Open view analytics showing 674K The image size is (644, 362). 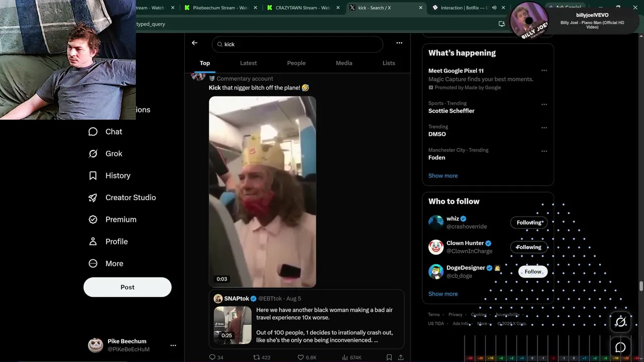(x=352, y=357)
